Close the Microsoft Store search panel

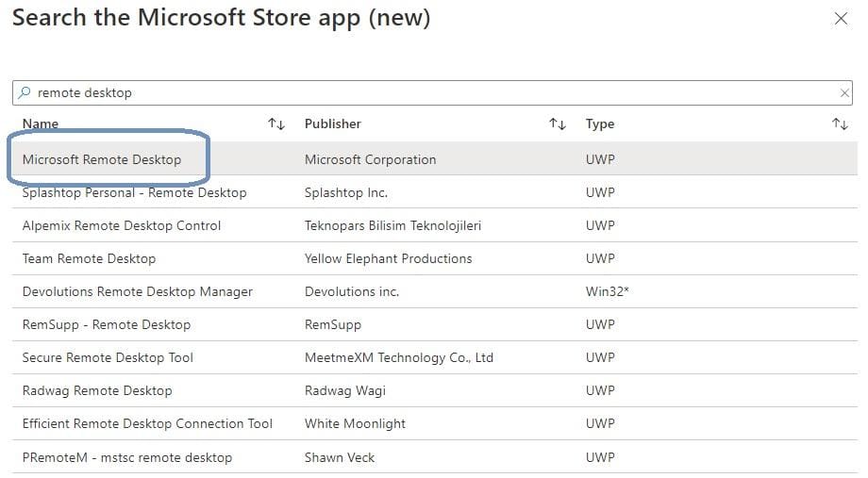(x=841, y=19)
